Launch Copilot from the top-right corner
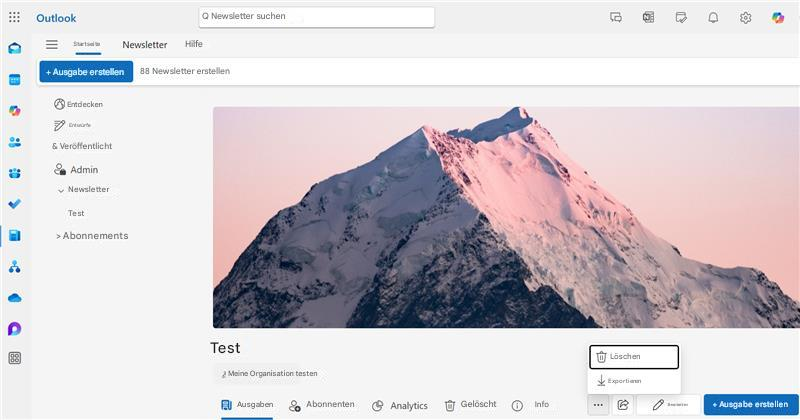Image resolution: width=800 pixels, height=420 pixels. tap(778, 18)
